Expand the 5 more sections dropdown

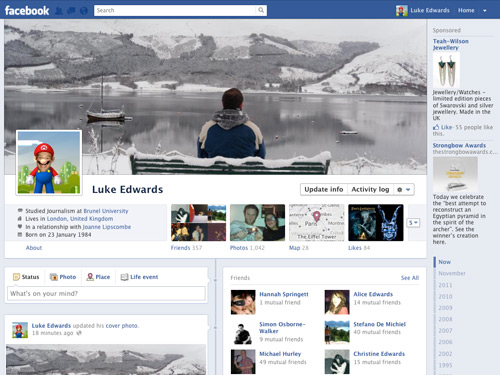click(x=413, y=223)
